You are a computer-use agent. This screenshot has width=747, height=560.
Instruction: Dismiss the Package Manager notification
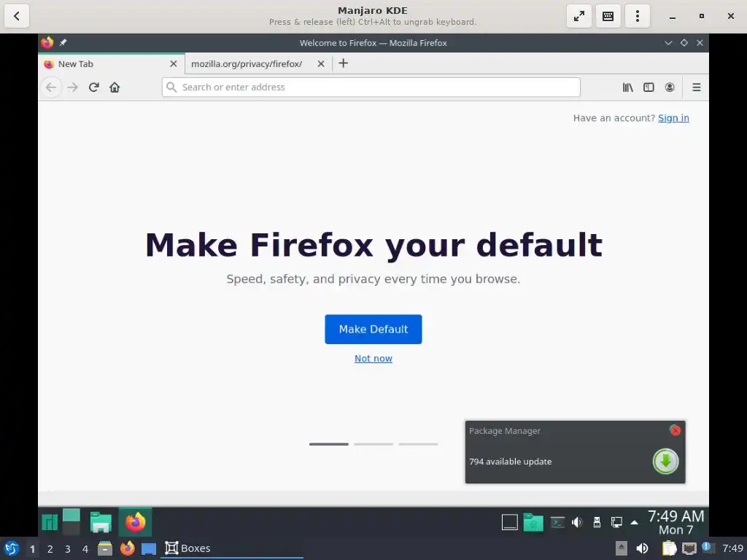pos(675,430)
